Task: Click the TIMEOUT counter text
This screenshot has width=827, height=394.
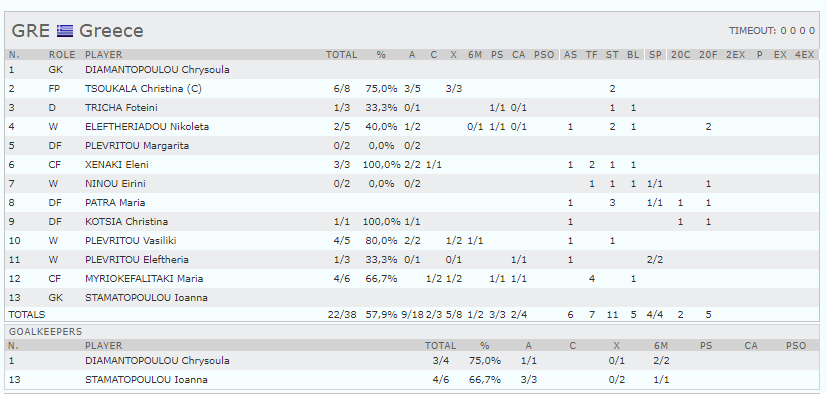Action: pos(772,31)
